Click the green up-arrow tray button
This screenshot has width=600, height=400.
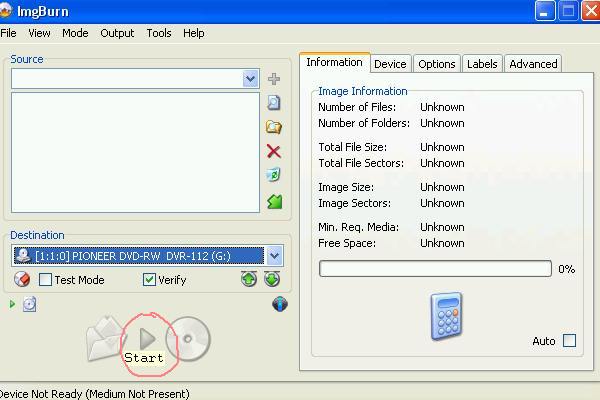[249, 279]
